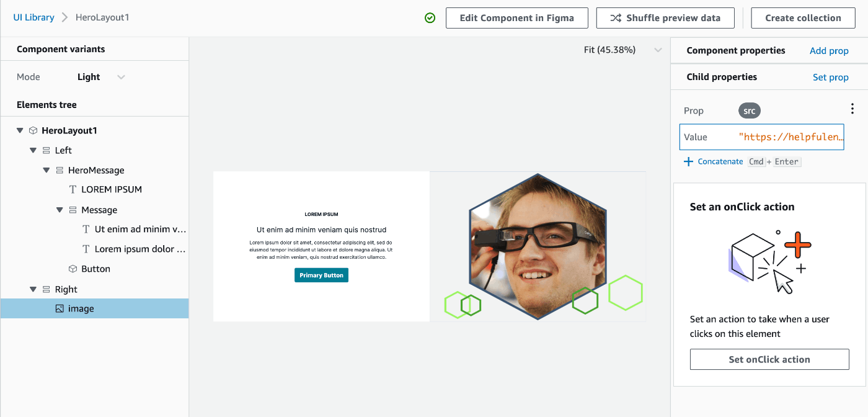This screenshot has height=417, width=868.
Task: Click the Set prop link
Action: [x=831, y=77]
